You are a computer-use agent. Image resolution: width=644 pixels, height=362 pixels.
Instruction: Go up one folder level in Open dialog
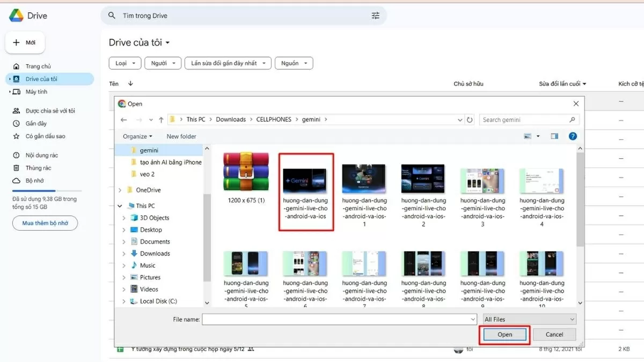point(160,119)
